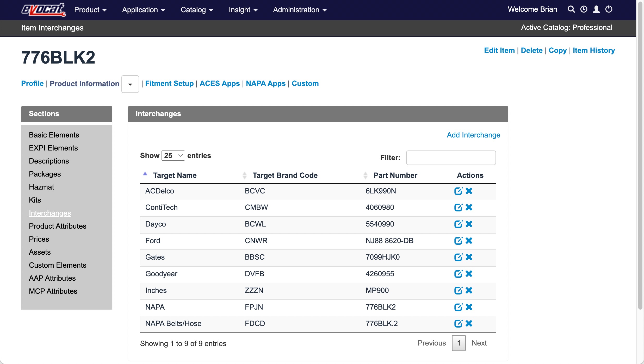This screenshot has height=364, width=644.
Task: Open the search magnifier icon
Action: pyautogui.click(x=571, y=9)
